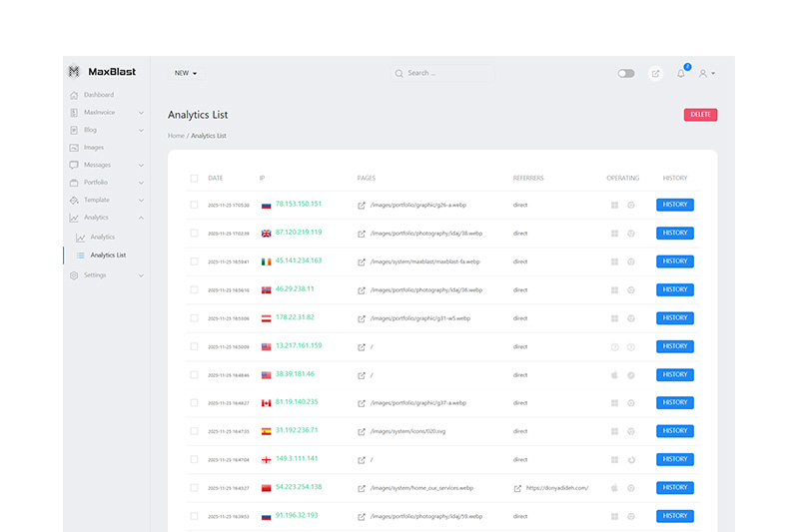Screen dimensions: 799x532
Task: Click the notification bell icon
Action: coord(681,73)
